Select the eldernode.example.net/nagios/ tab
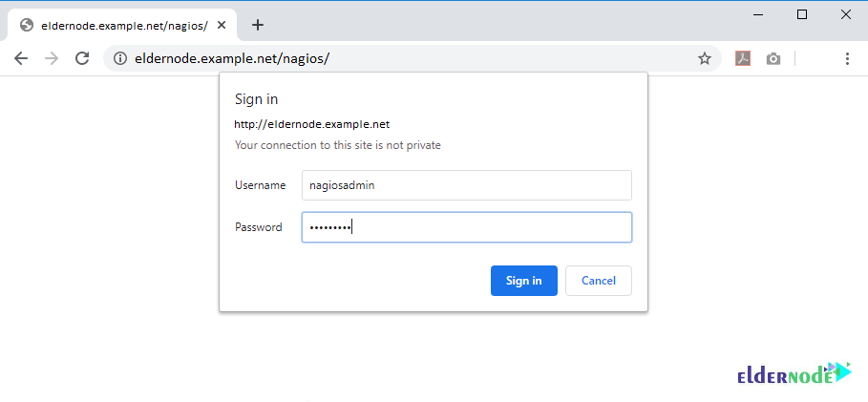 click(122, 25)
